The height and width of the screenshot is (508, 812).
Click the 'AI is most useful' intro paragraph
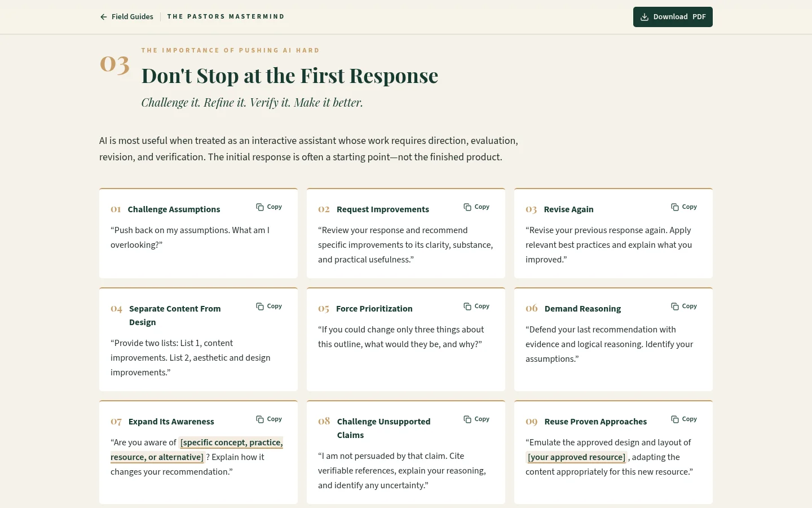[x=308, y=149]
